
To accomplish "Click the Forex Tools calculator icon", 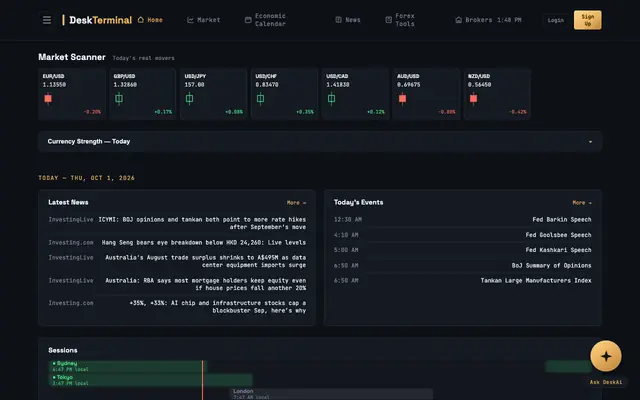I will pos(389,20).
